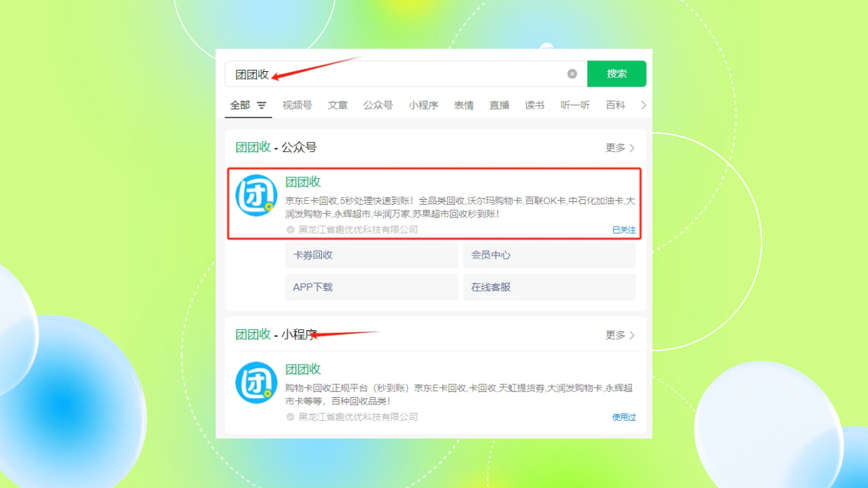The image size is (868, 488).
Task: Click the green 搜索 button
Action: (x=616, y=74)
